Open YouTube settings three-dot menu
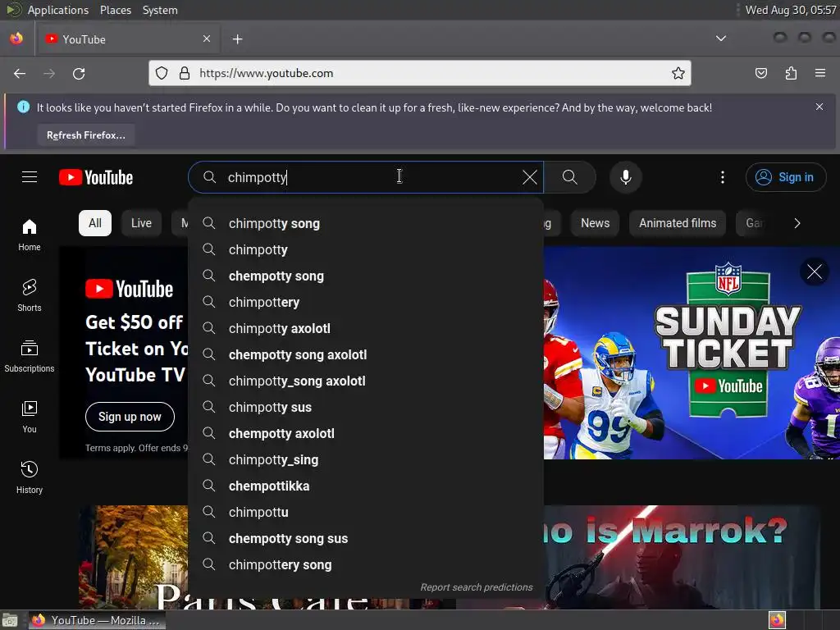Screen dimensions: 840x630 pos(722,177)
